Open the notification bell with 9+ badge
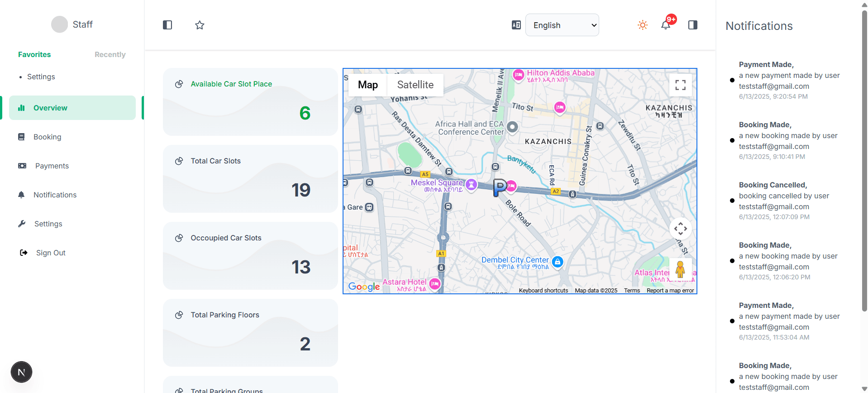This screenshot has height=393, width=868. coord(666,25)
